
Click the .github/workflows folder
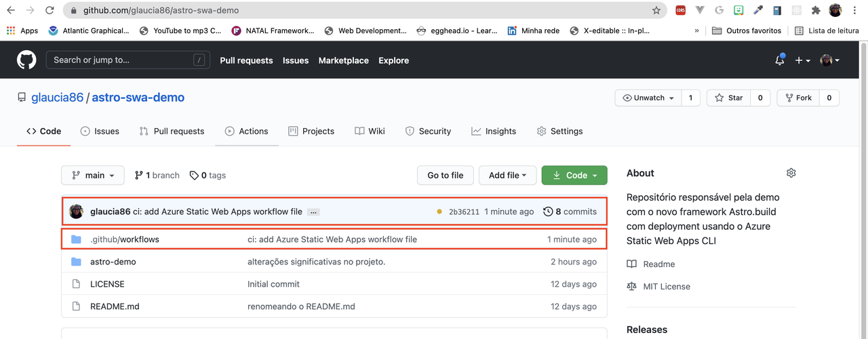pos(125,239)
